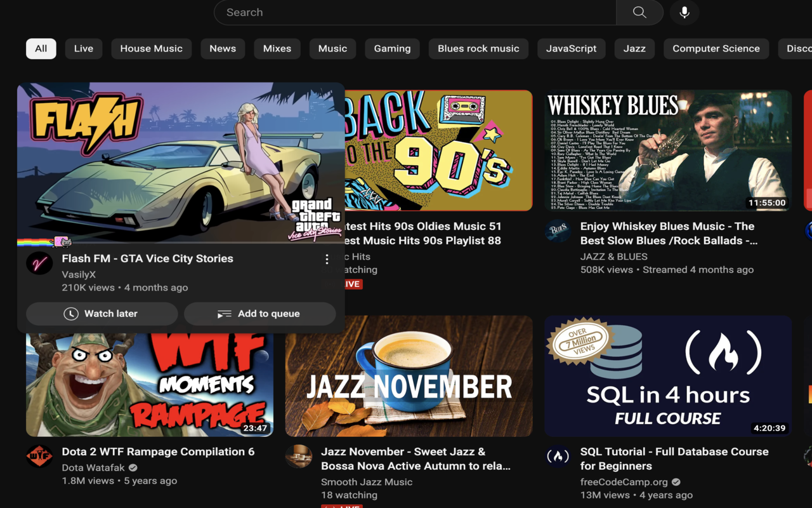Screen dimensions: 812x508
Task: Click the verified badge beside Dota Watafak
Action: pos(133,468)
